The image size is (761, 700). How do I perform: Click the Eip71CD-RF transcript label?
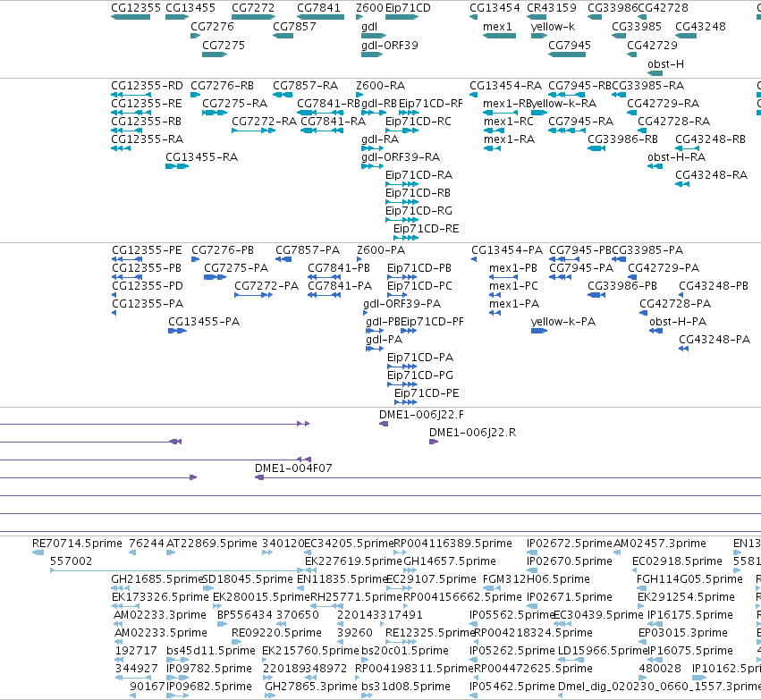click(x=430, y=104)
